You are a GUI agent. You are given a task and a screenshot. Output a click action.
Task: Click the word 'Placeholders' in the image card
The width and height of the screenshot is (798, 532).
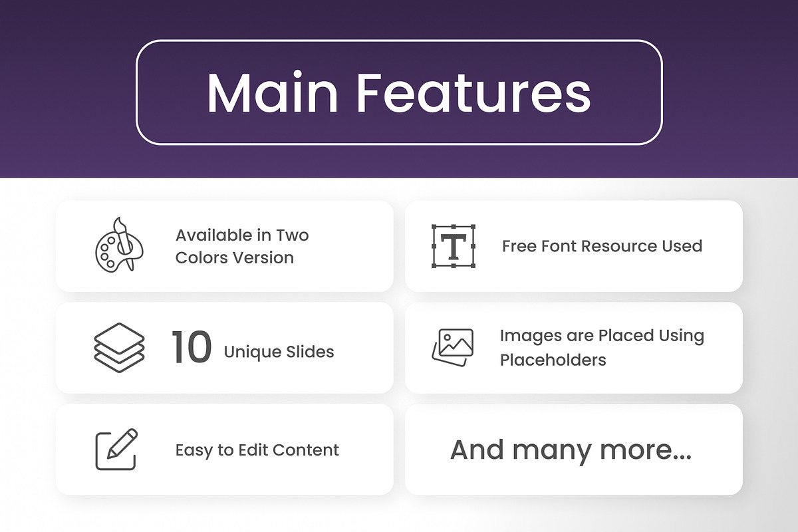click(x=553, y=360)
